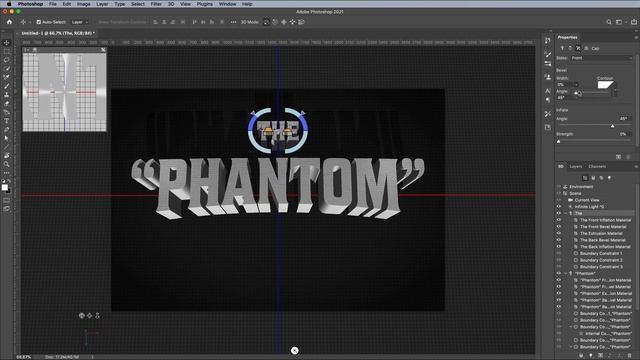
Task: Open the Plugins menu
Action: click(204, 4)
